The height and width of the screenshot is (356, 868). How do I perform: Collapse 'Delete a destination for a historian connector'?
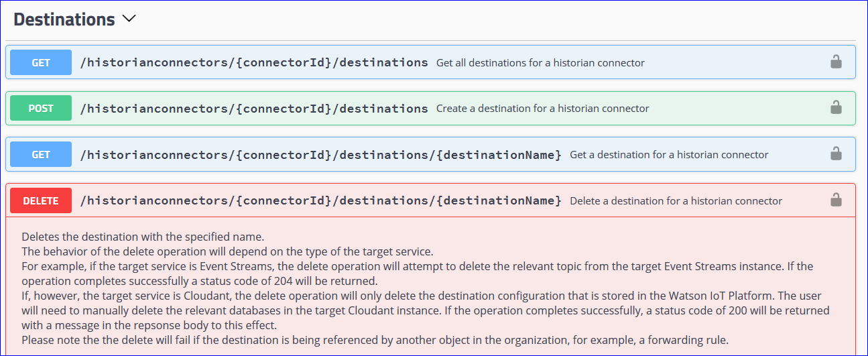coord(676,200)
